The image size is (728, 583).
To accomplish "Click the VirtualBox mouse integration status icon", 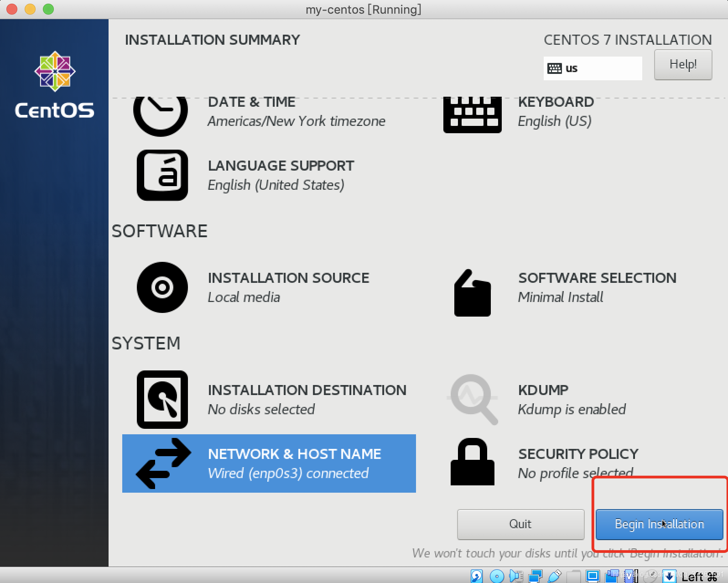I will (650, 576).
